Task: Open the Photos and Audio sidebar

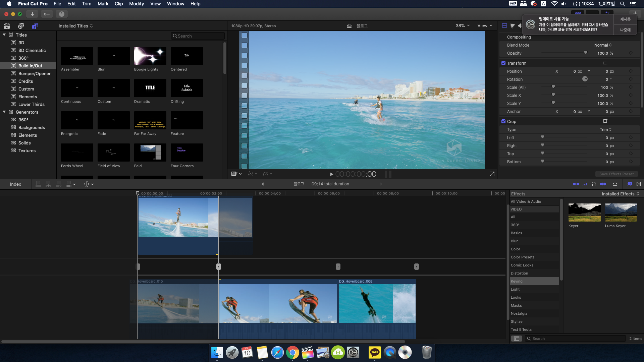Action: (x=21, y=26)
